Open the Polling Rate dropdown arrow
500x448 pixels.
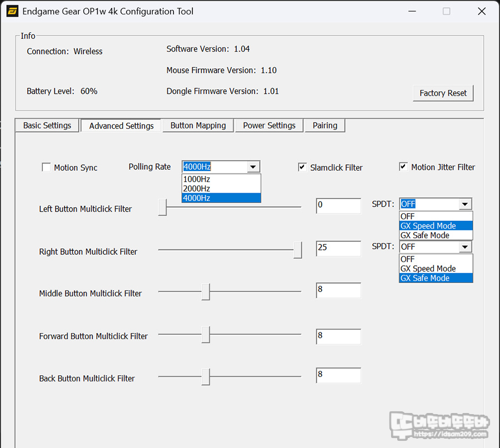tap(253, 167)
